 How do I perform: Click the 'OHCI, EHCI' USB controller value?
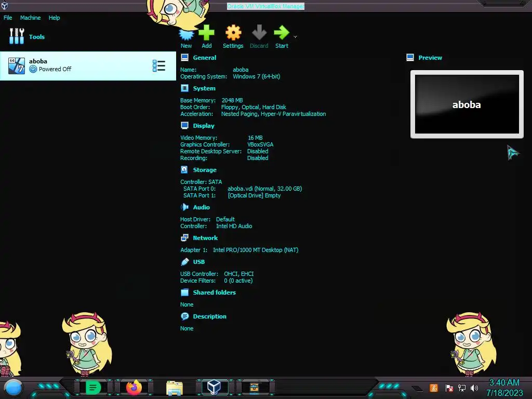tap(238, 273)
